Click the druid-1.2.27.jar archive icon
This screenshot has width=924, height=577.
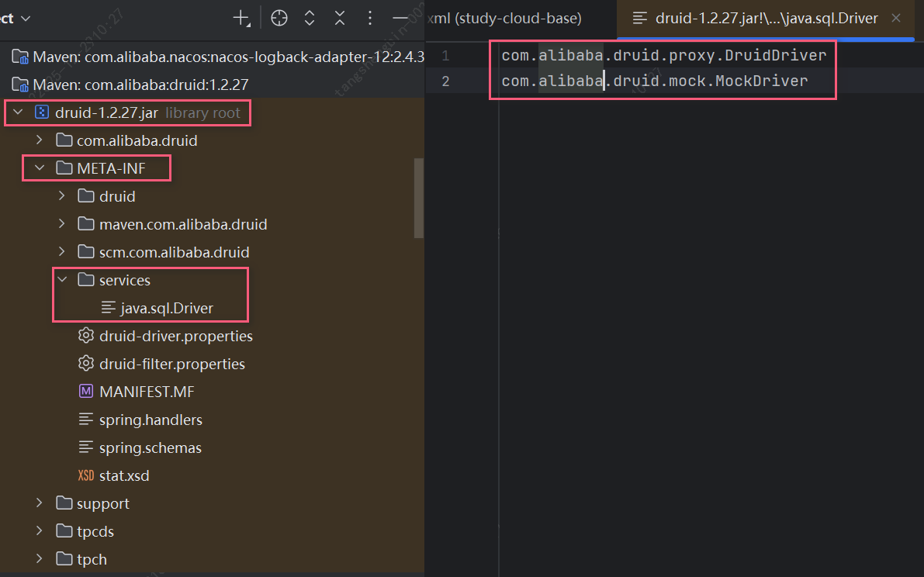click(x=42, y=112)
